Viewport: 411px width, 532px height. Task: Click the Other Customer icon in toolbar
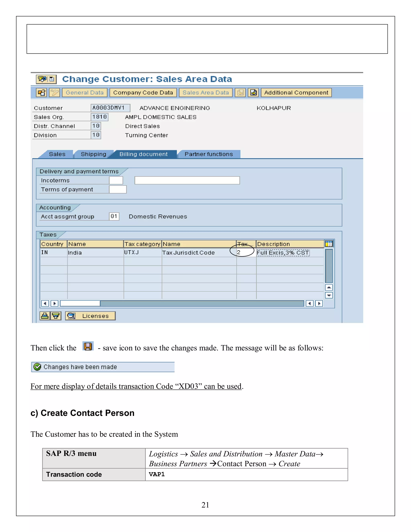point(41,93)
